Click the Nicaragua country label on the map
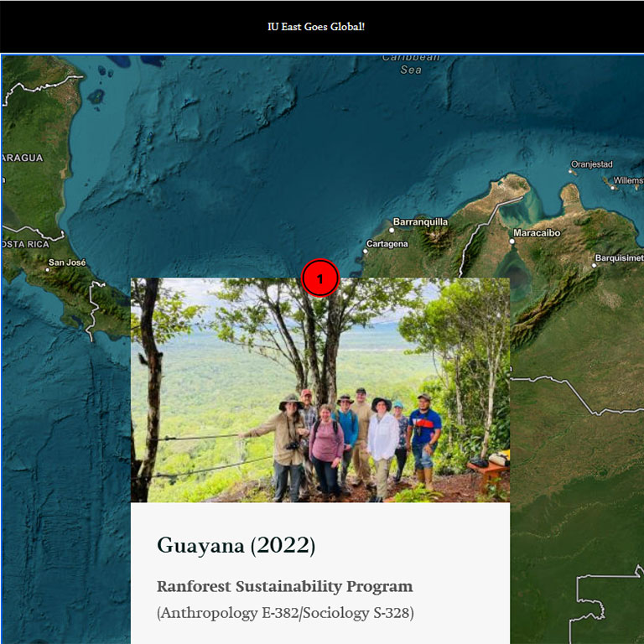 tap(22, 158)
